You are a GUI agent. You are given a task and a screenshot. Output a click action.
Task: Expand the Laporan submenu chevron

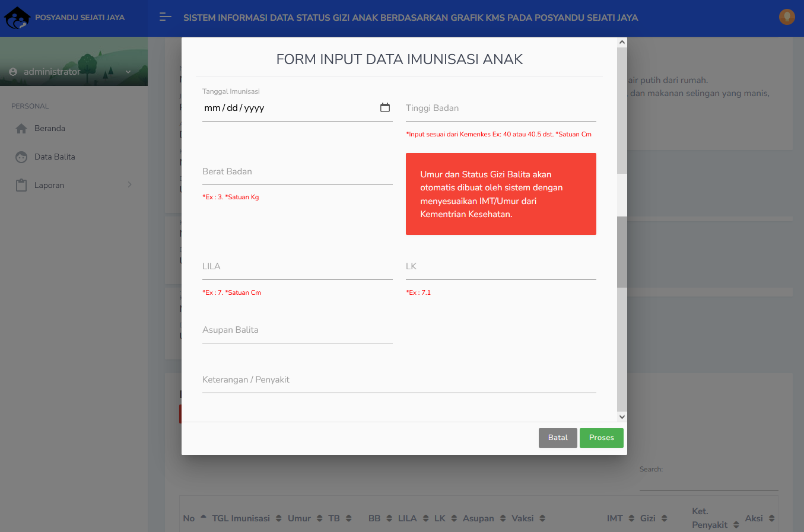[x=130, y=185]
